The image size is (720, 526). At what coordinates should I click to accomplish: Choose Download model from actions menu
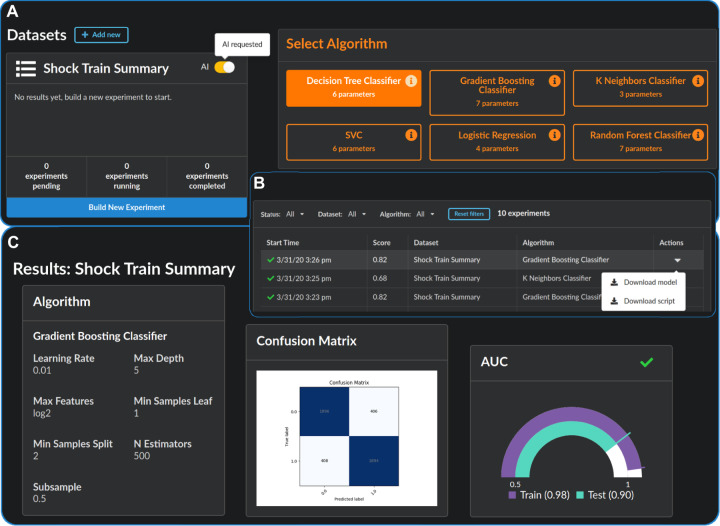[645, 283]
